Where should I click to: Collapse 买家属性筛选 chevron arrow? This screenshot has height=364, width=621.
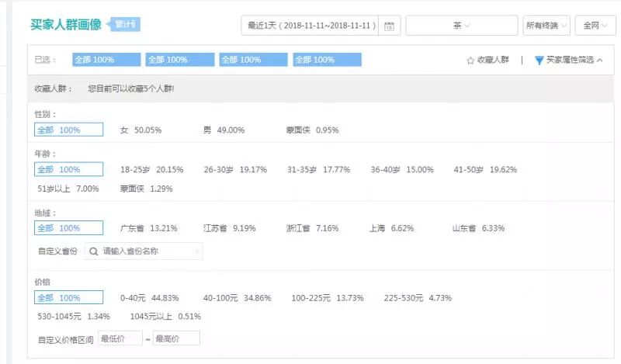(x=599, y=61)
